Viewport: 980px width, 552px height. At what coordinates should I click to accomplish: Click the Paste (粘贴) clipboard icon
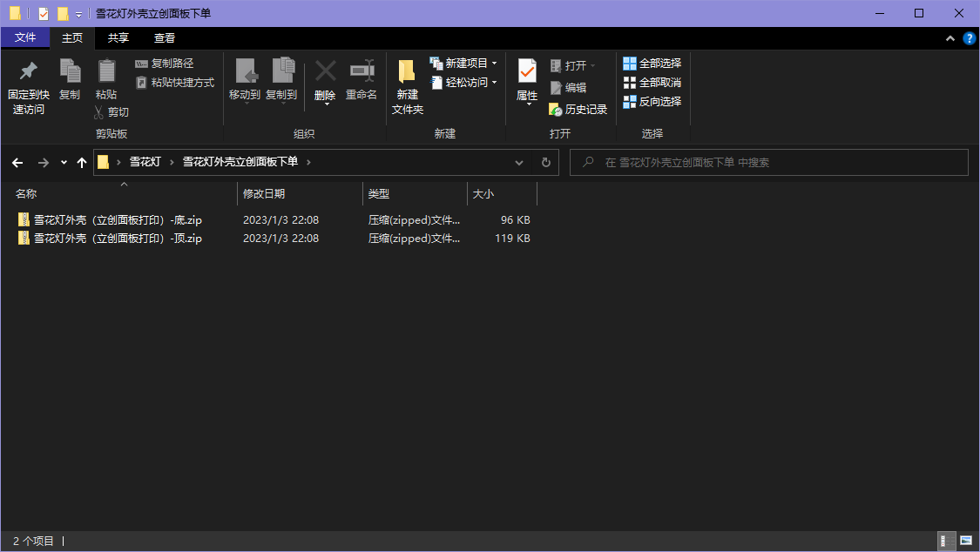pos(107,71)
